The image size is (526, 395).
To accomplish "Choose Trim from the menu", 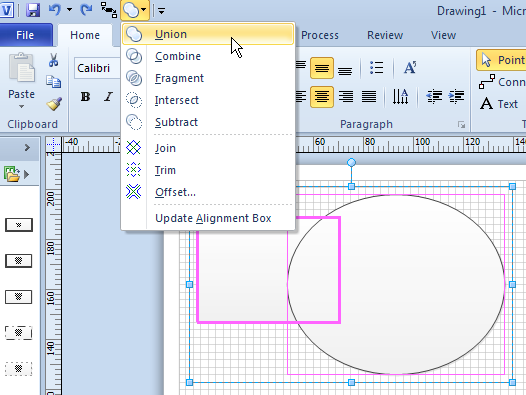I will 208,170.
